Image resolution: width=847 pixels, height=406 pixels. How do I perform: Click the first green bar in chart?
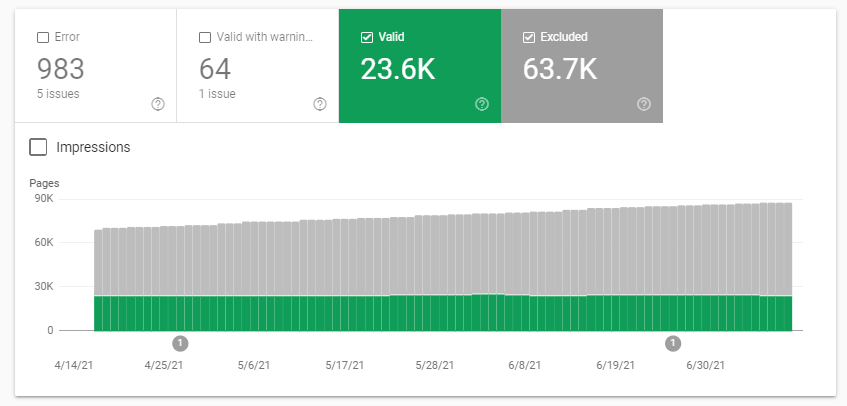[98, 313]
